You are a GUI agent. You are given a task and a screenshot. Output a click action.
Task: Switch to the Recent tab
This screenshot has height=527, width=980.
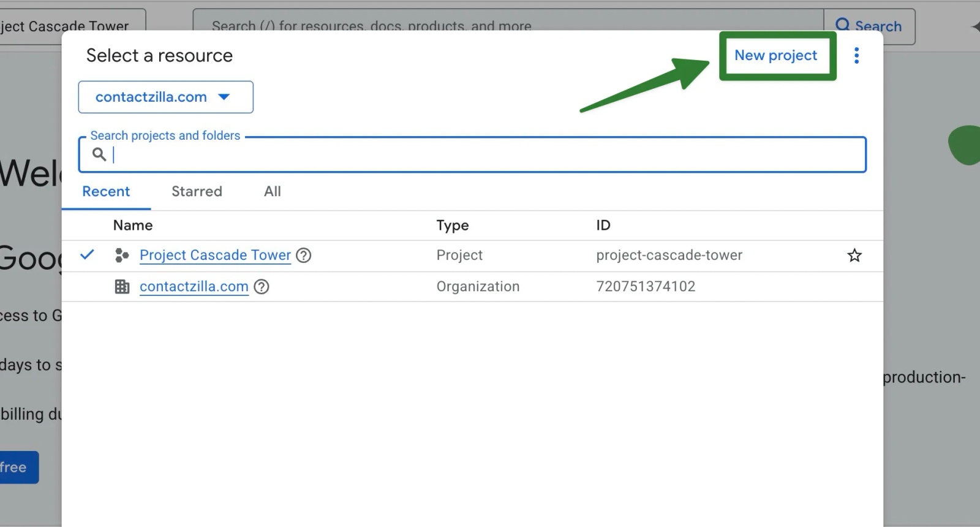pos(106,192)
